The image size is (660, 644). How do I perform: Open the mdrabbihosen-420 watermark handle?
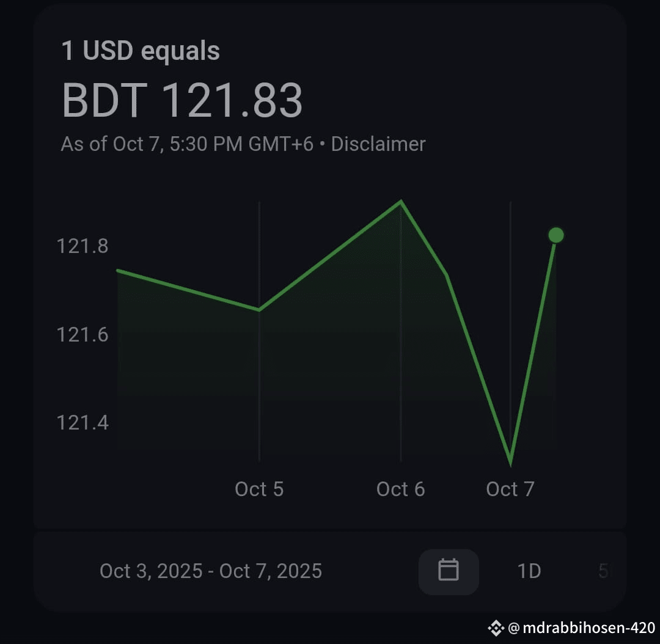(582, 628)
